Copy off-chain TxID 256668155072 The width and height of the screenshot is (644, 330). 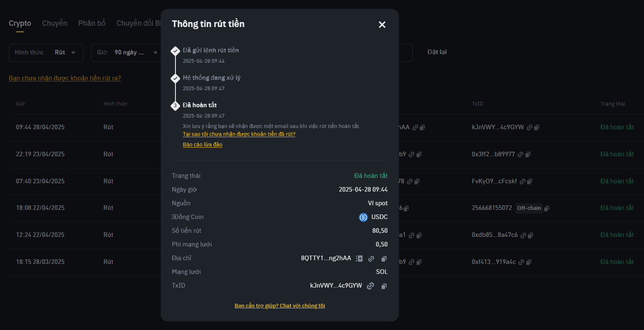pyautogui.click(x=547, y=208)
